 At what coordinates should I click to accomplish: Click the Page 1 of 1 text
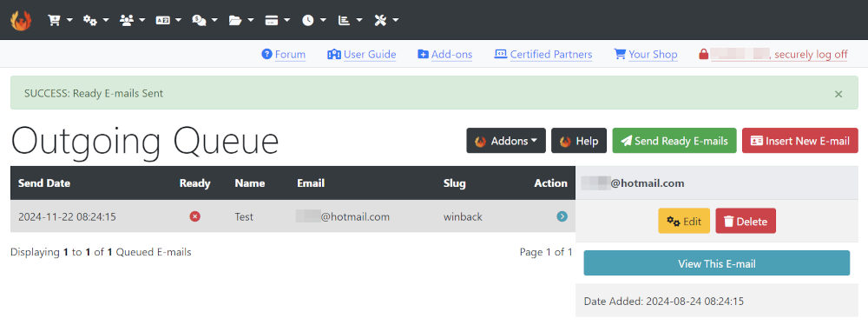pos(546,252)
